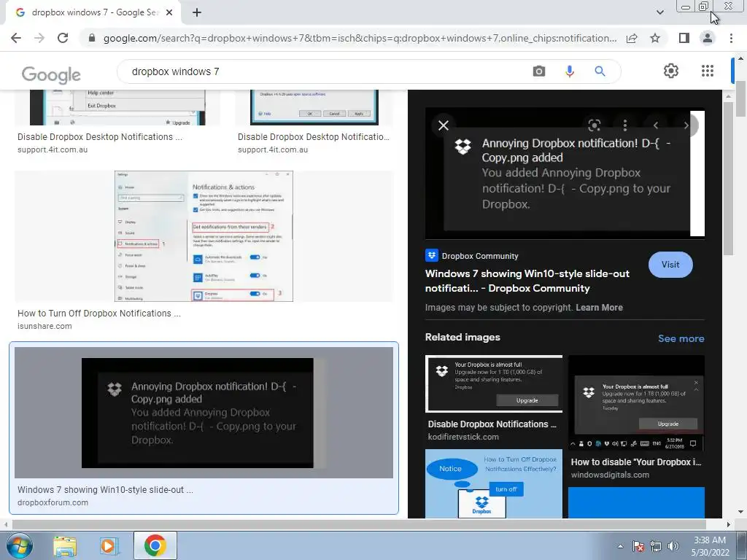The width and height of the screenshot is (747, 560).
Task: Go back to the previous page
Action: (16, 38)
